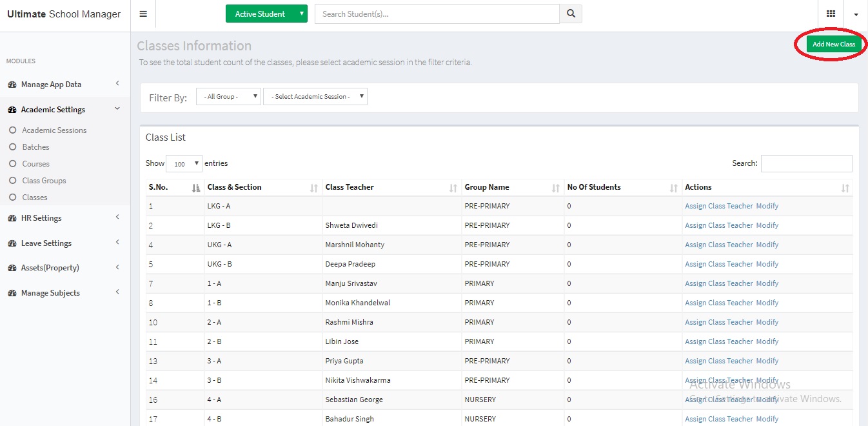Image resolution: width=868 pixels, height=426 pixels.
Task: Expand Leave Settings menu chevron
Action: [117, 242]
